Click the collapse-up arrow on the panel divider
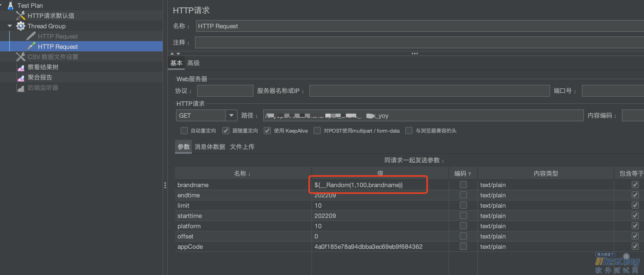This screenshot has width=644, height=275. 172,53
